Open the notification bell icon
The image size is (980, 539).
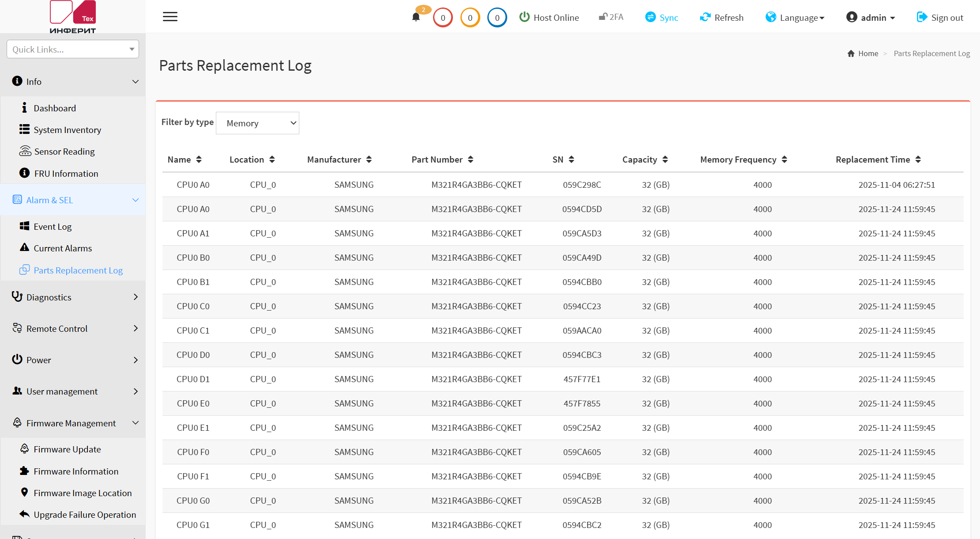(x=416, y=17)
